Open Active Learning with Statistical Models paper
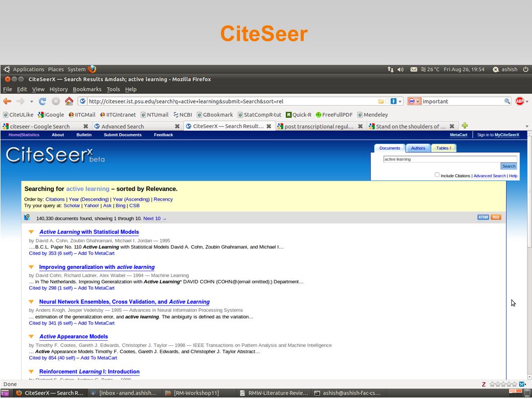Viewport: 532px width, 399px height. (x=89, y=232)
